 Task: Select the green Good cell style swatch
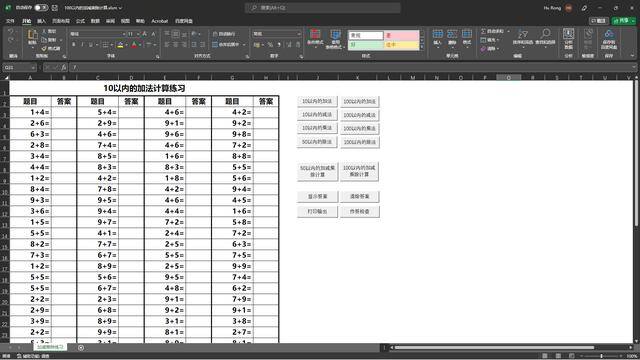tap(366, 44)
